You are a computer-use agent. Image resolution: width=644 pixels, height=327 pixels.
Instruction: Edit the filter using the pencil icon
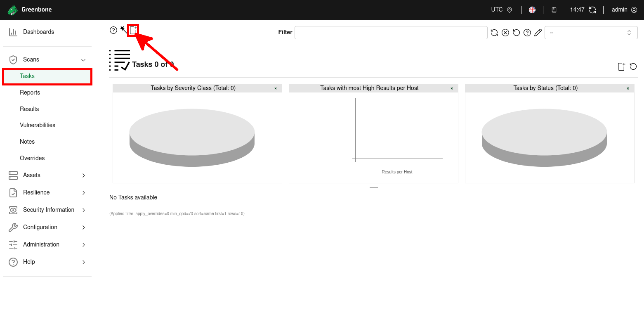click(538, 32)
